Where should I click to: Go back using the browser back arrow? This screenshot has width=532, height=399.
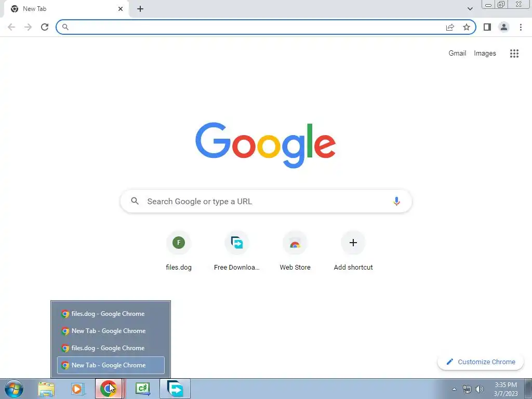[x=11, y=27]
